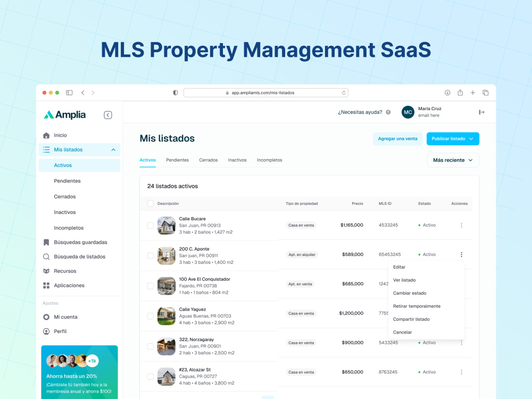This screenshot has width=532, height=399.
Task: Click the Amplia logo
Action: 64,115
